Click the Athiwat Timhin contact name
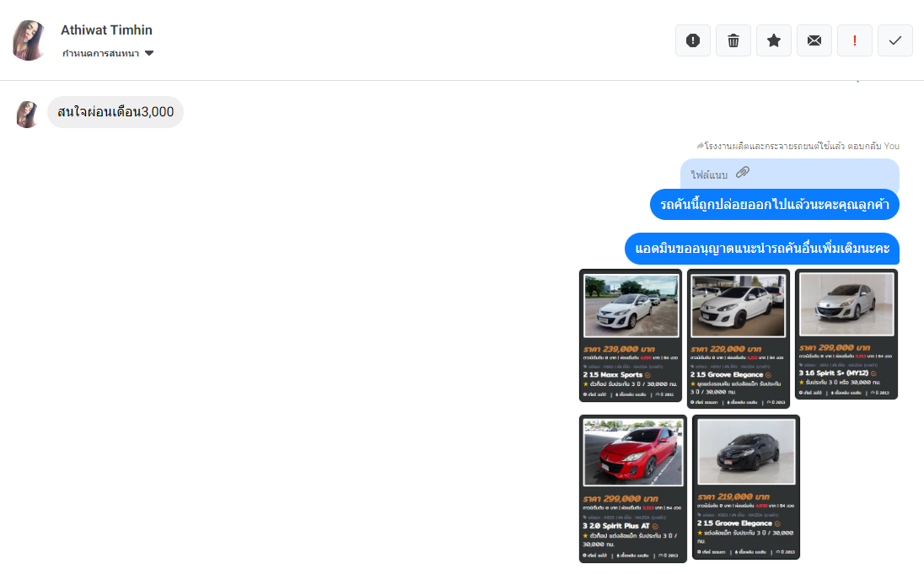The width and height of the screenshot is (924, 574). 106,30
